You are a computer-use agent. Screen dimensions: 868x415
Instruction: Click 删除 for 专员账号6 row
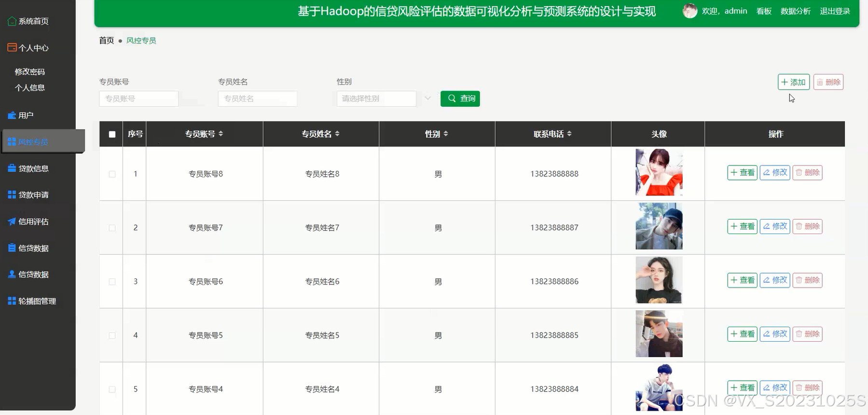(808, 280)
